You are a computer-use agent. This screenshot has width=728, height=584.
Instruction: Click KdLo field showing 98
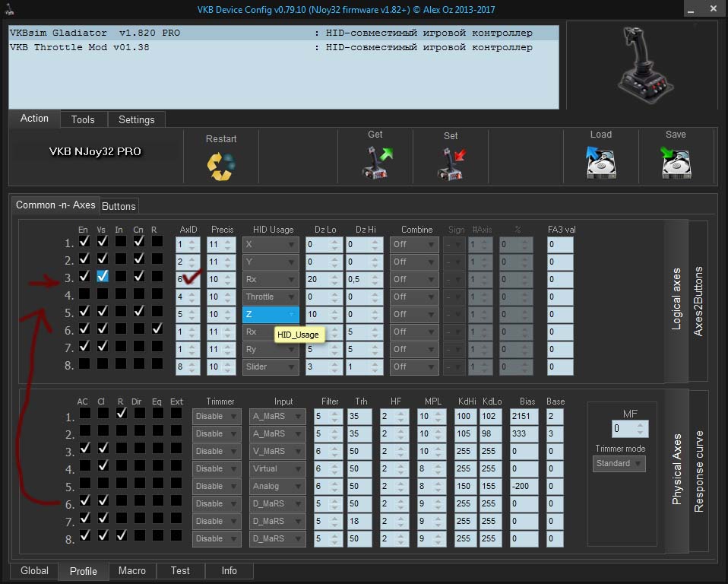[x=490, y=434]
